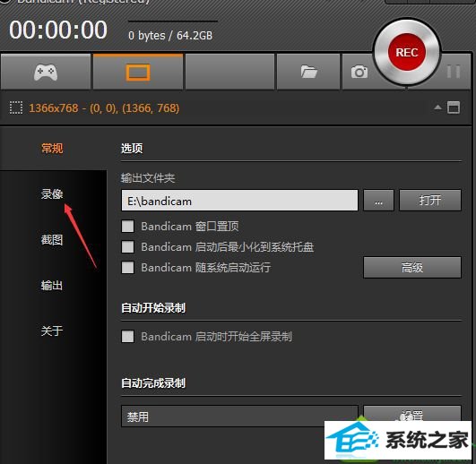Select the game recording mode gamepad icon
The height and width of the screenshot is (464, 476).
[x=46, y=73]
